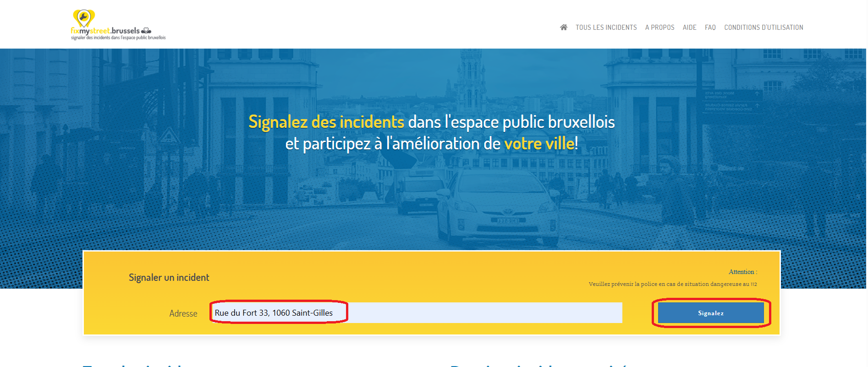Open the FAQ page
Image resolution: width=868 pixels, height=367 pixels.
(x=710, y=27)
